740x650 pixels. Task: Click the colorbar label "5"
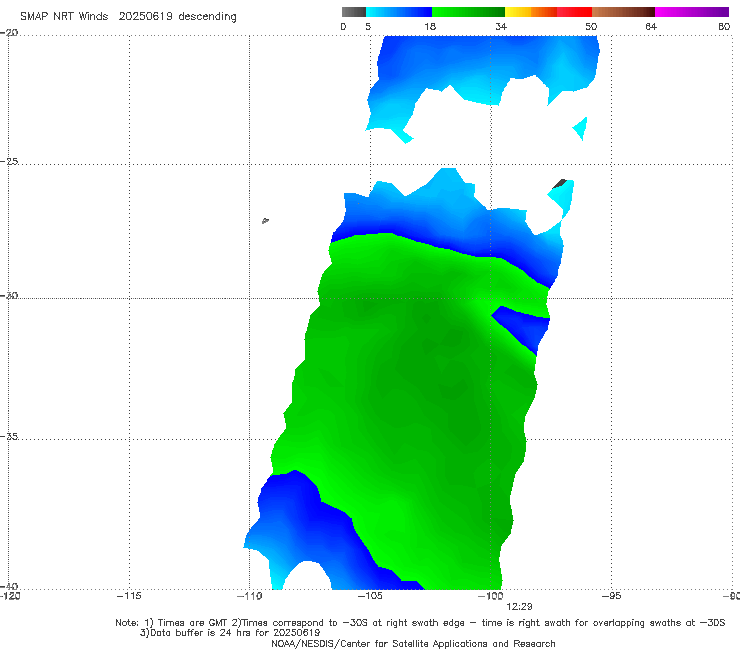point(368,26)
